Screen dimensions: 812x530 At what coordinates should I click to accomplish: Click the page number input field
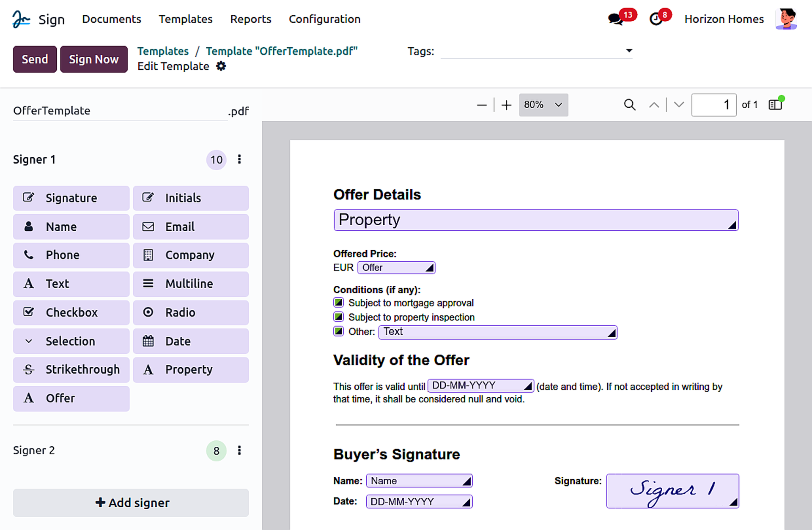pos(713,105)
